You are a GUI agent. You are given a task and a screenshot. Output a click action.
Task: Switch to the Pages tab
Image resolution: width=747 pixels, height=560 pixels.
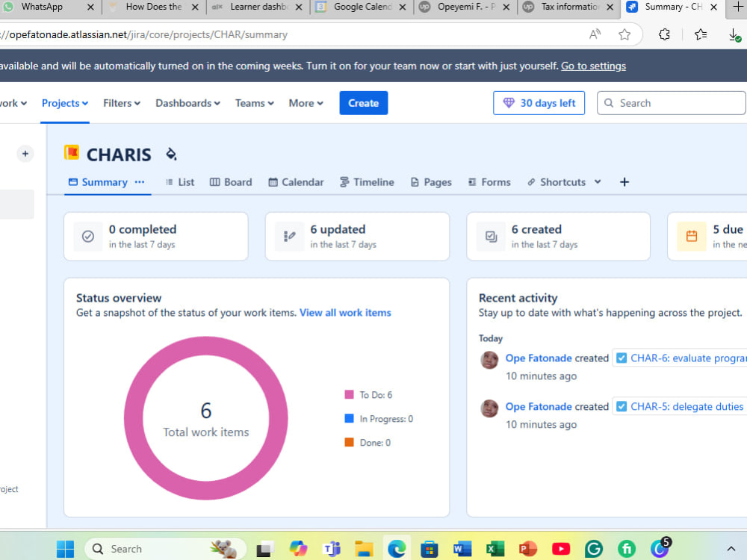[x=431, y=182]
